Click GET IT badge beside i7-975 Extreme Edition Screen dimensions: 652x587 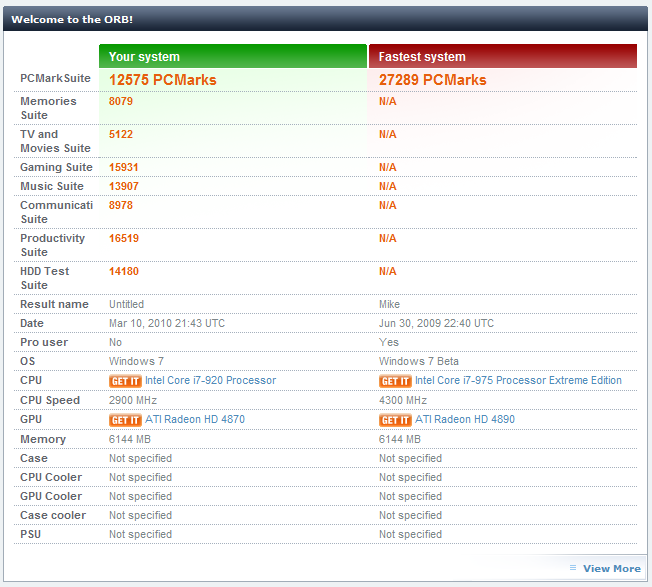(x=395, y=381)
